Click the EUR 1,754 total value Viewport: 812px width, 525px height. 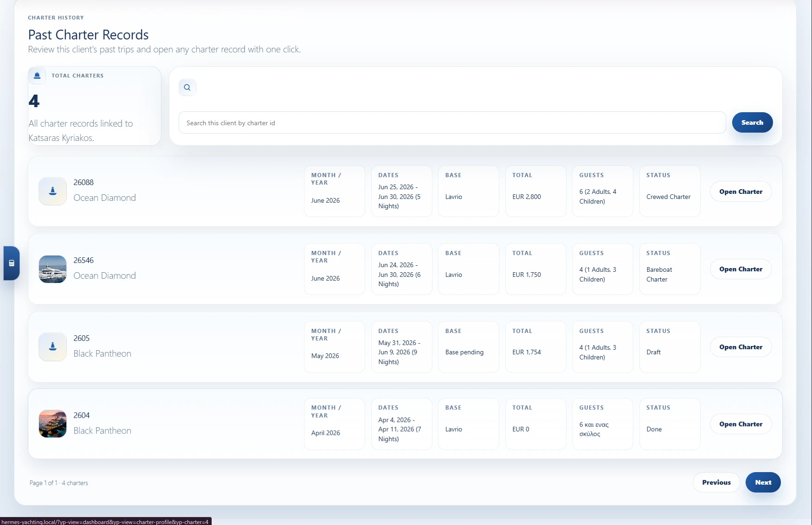(x=527, y=352)
